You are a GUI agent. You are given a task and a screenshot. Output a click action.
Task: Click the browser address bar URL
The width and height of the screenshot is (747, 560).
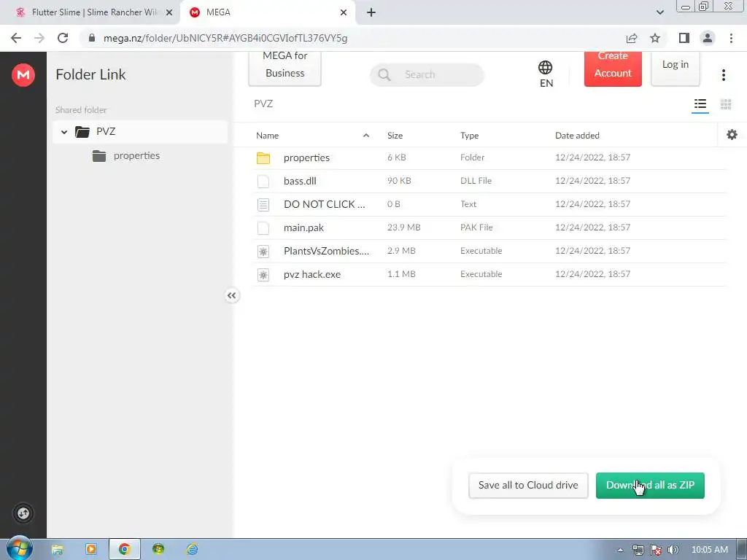tap(225, 38)
